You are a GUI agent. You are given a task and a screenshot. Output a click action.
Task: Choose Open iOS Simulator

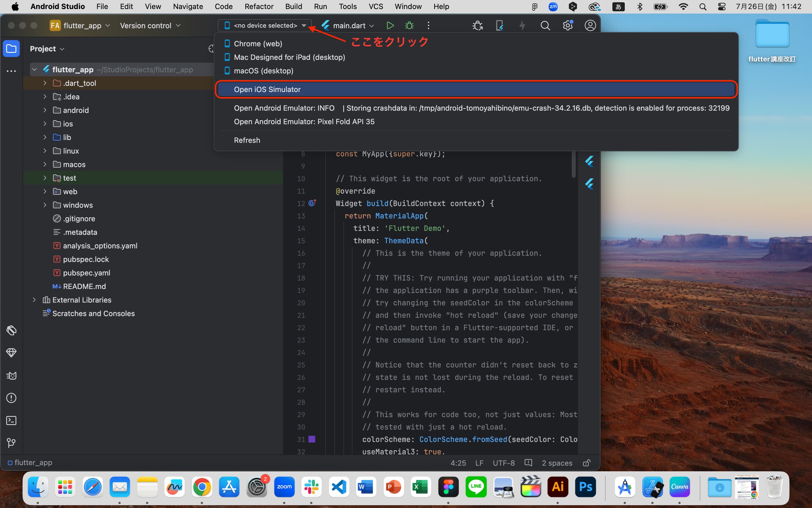pyautogui.click(x=476, y=89)
